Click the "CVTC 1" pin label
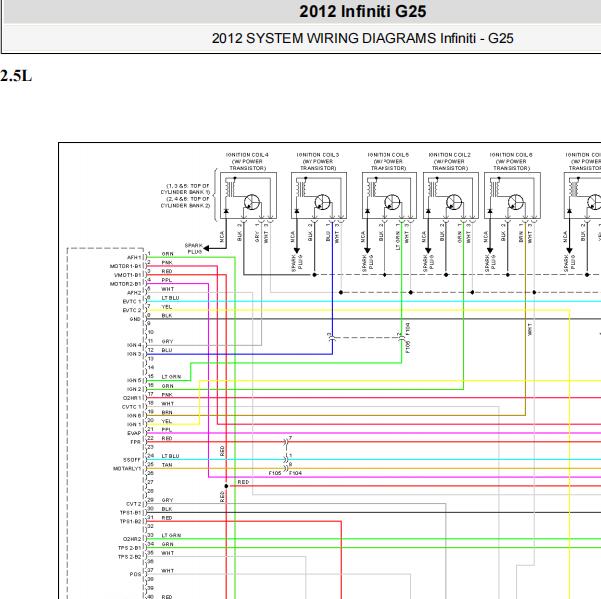The height and width of the screenshot is (599, 601). tap(132, 407)
